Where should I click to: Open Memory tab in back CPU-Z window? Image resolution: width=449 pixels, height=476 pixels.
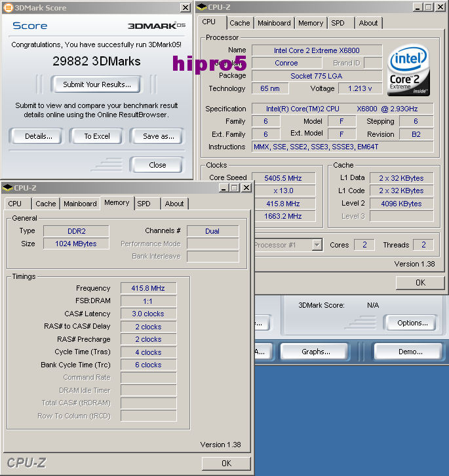311,23
